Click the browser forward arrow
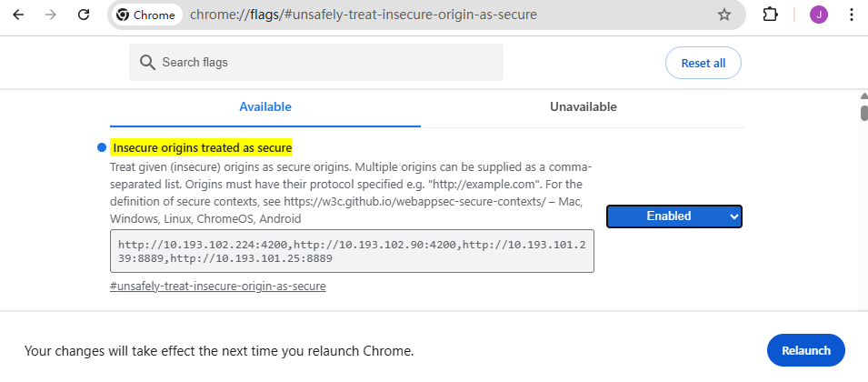868x382 pixels. click(51, 15)
